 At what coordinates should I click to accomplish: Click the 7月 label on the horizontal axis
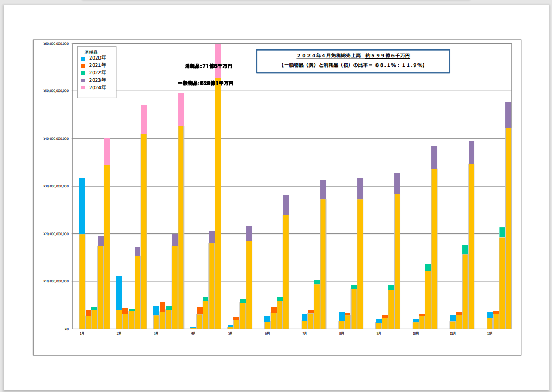coord(304,333)
